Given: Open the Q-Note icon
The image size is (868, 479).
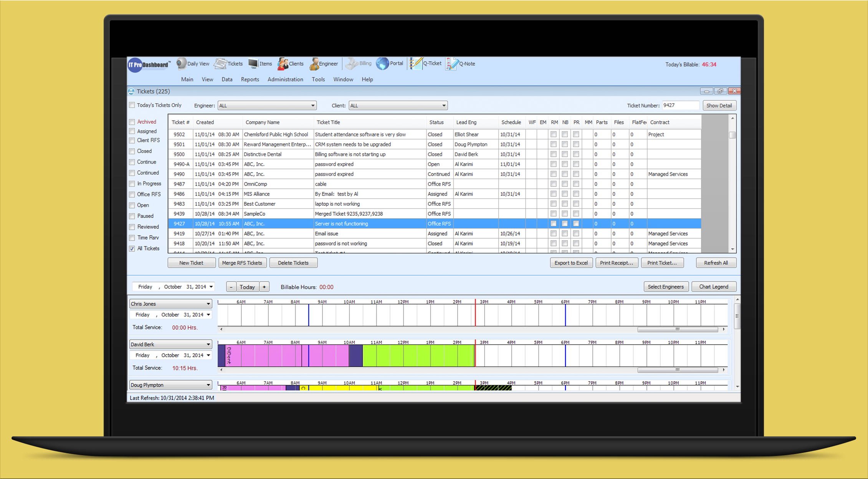Looking at the screenshot, I should pos(460,64).
